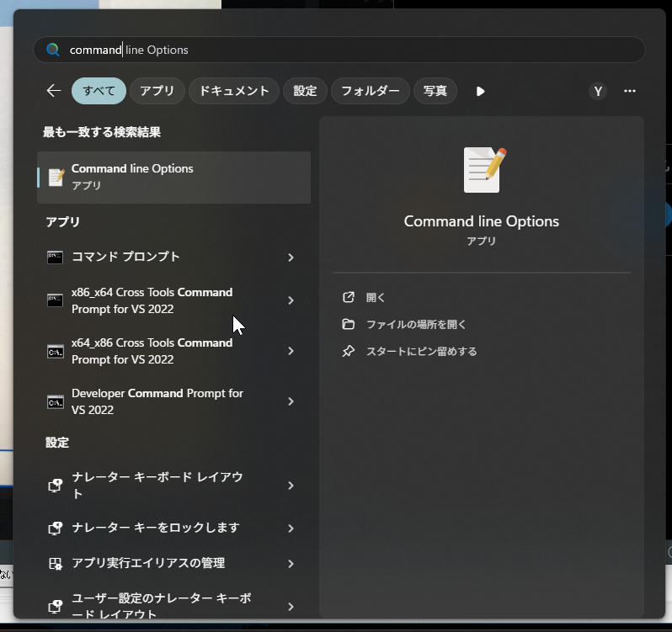
Task: Choose スタートにピン留めする
Action: [421, 351]
